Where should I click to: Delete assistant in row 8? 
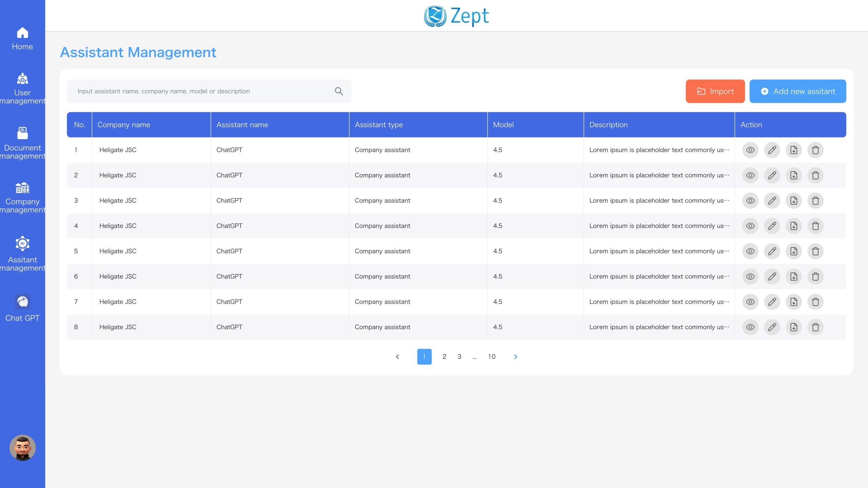815,327
